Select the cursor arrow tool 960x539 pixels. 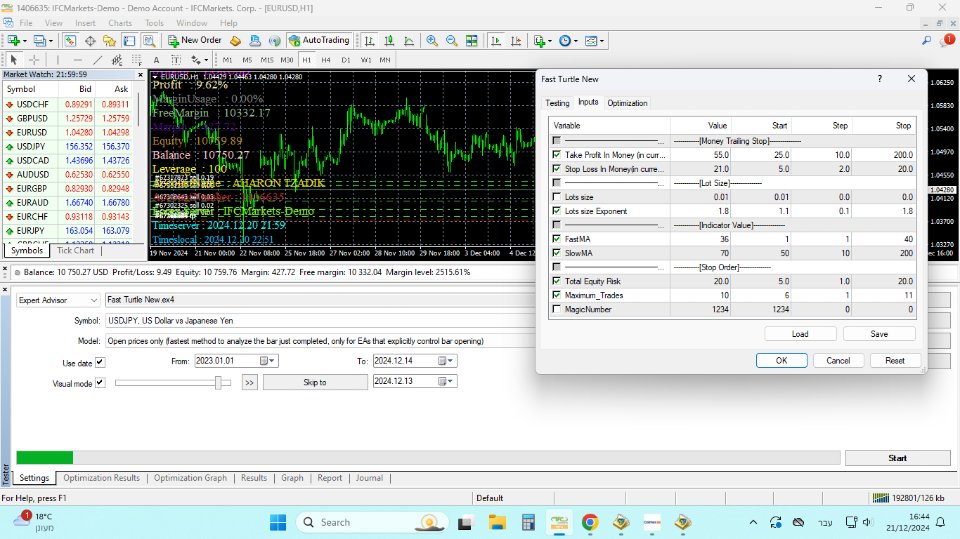click(x=13, y=59)
